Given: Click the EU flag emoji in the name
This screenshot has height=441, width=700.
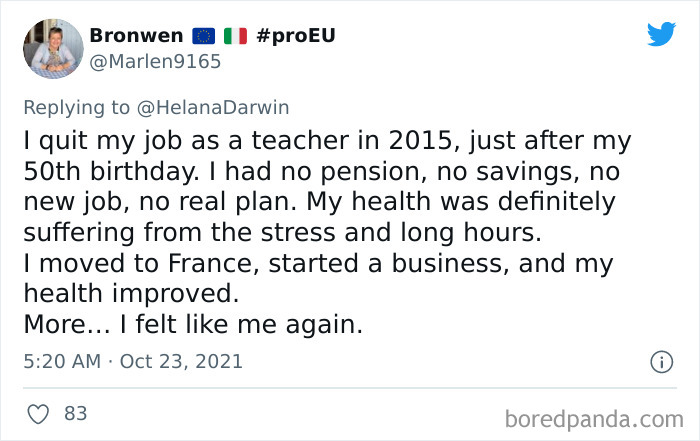Looking at the screenshot, I should (x=203, y=36).
